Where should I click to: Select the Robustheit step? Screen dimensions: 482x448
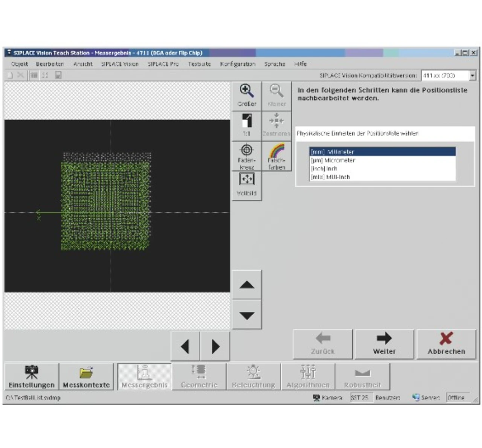coord(362,376)
